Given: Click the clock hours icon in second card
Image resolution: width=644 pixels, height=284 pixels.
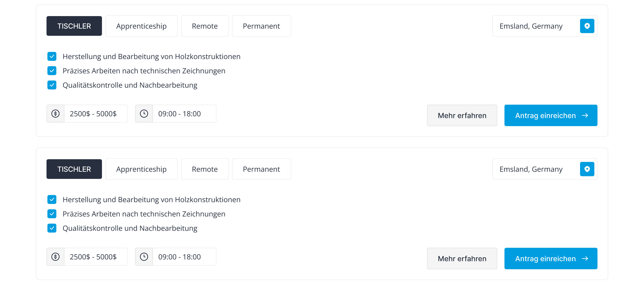Looking at the screenshot, I should pos(144,257).
